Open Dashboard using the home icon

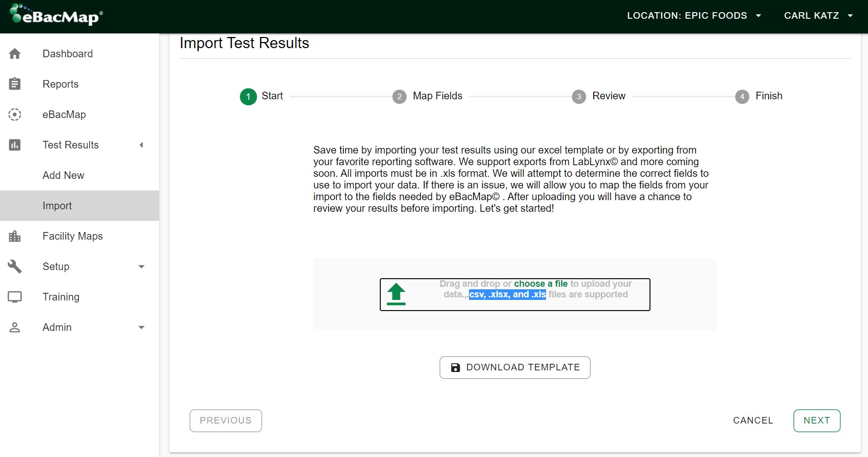(x=15, y=54)
